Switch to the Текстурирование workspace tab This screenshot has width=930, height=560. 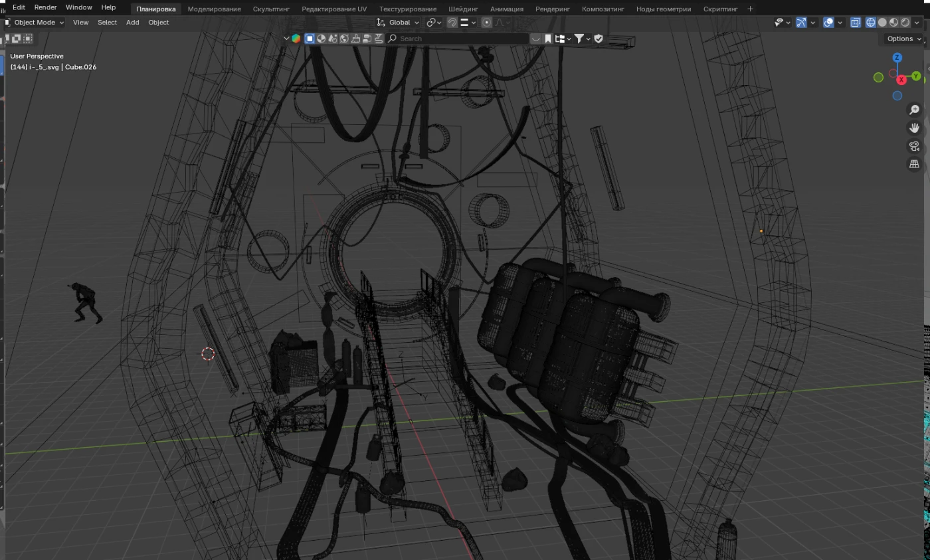pyautogui.click(x=408, y=9)
